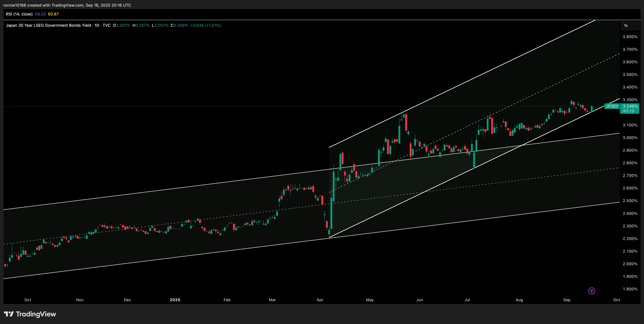Click the close value C3.249%

[x=179, y=25]
